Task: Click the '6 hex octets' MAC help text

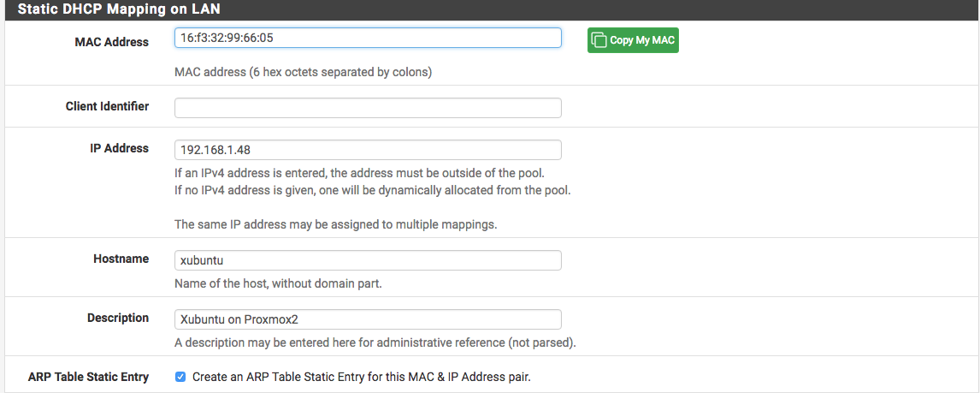Action: [x=303, y=72]
